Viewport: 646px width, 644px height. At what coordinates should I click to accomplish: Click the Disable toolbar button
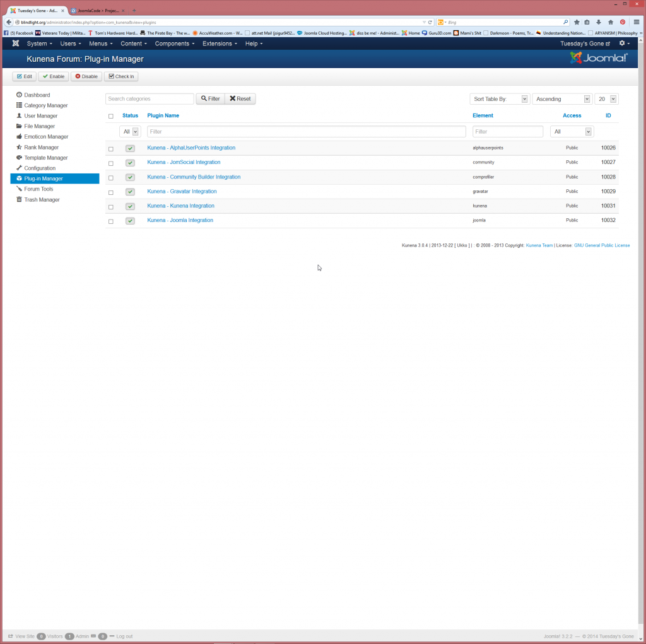[86, 76]
